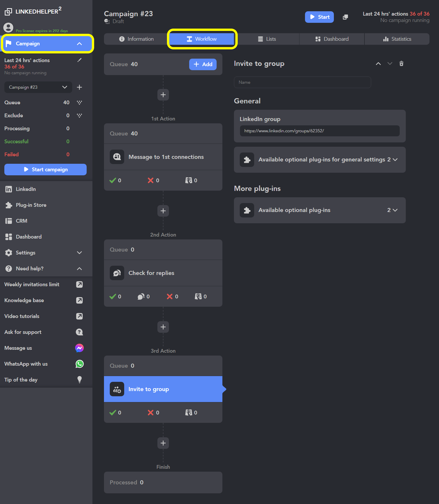Open the Queue list options dots icon
The width and height of the screenshot is (439, 504).
click(x=79, y=103)
